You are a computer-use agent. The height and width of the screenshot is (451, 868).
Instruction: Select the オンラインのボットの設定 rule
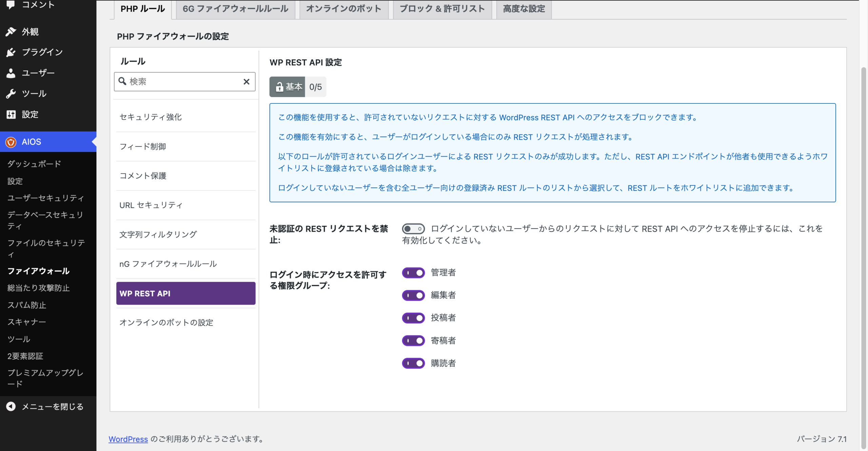[x=185, y=322]
